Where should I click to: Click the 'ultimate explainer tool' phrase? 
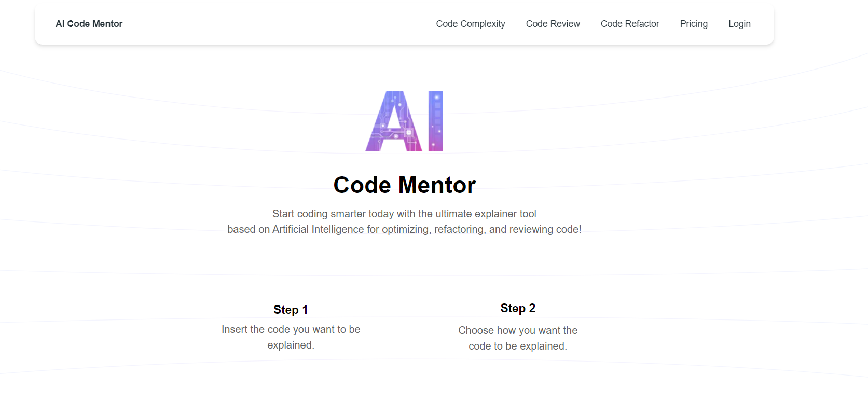click(x=486, y=214)
